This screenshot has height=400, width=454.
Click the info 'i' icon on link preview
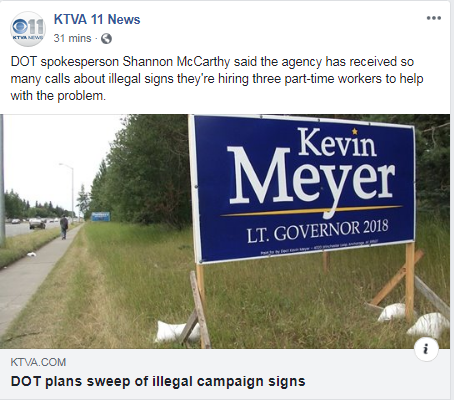pyautogui.click(x=426, y=349)
